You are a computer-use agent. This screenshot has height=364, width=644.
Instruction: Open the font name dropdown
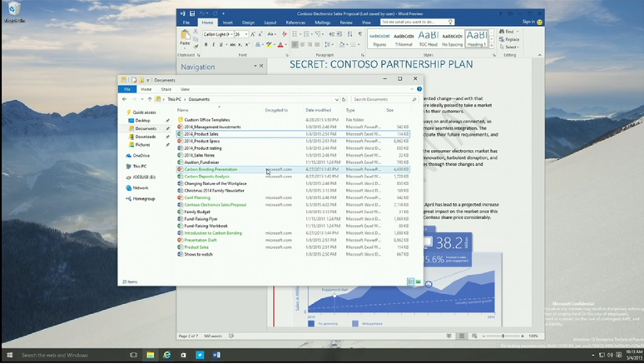point(232,34)
